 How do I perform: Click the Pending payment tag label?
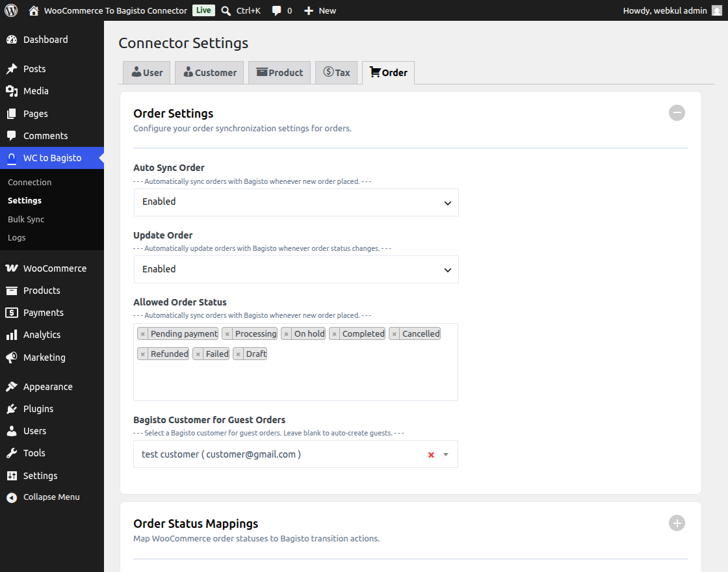(185, 334)
